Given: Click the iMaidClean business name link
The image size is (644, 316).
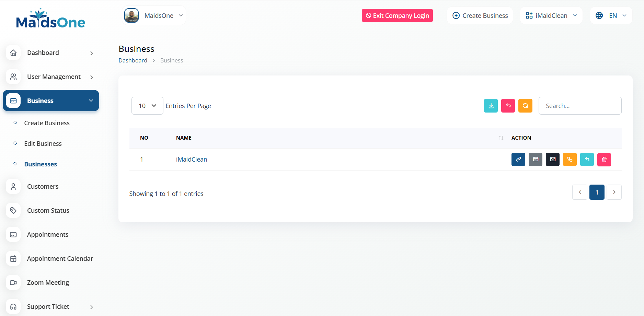Looking at the screenshot, I should [x=192, y=160].
